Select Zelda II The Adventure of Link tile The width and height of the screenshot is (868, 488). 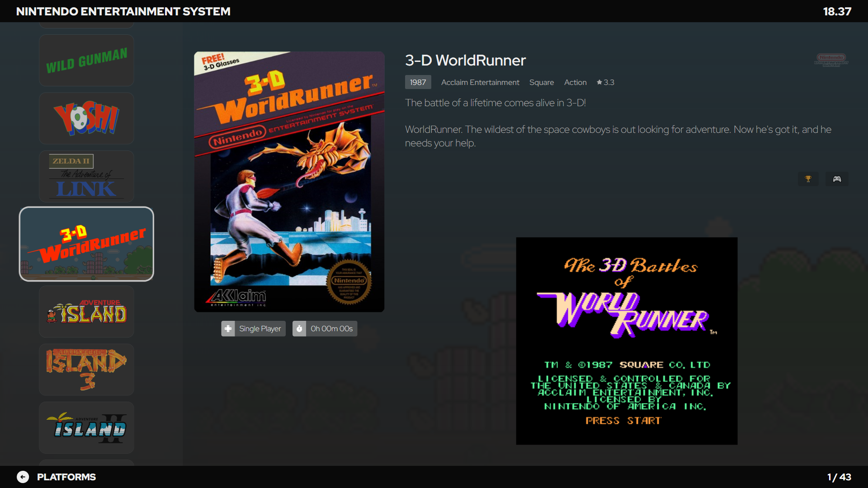86,176
